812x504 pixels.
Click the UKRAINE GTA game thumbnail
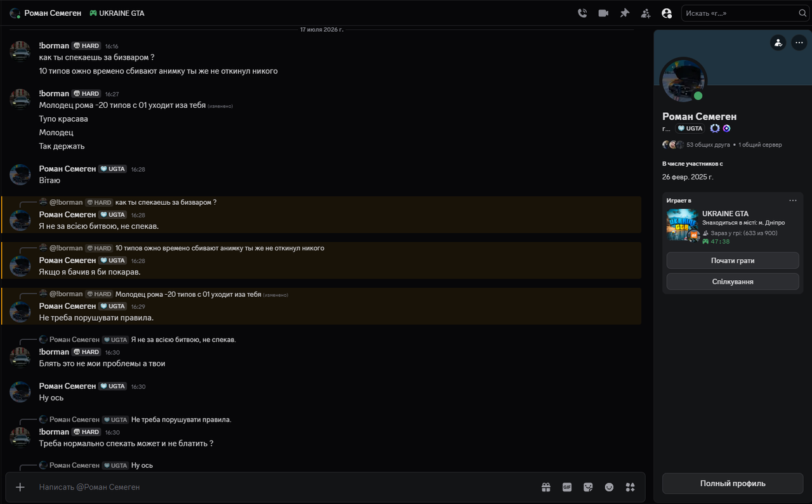click(682, 225)
